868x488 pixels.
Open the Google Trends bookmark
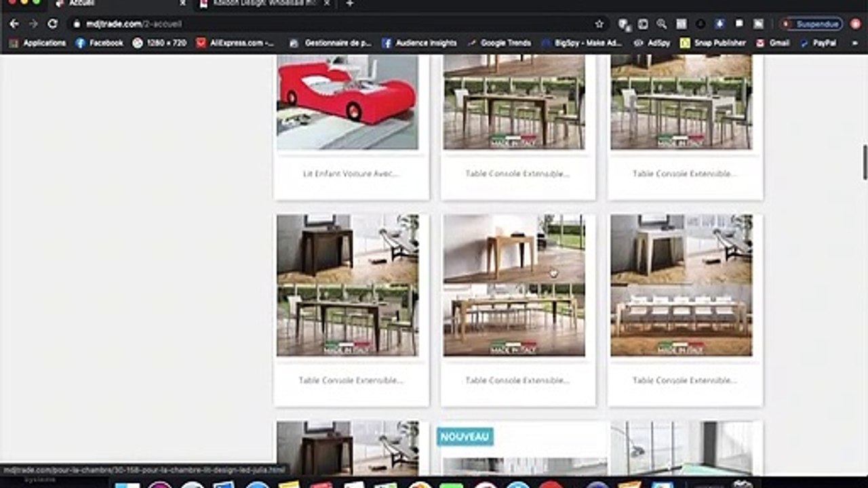pyautogui.click(x=499, y=43)
